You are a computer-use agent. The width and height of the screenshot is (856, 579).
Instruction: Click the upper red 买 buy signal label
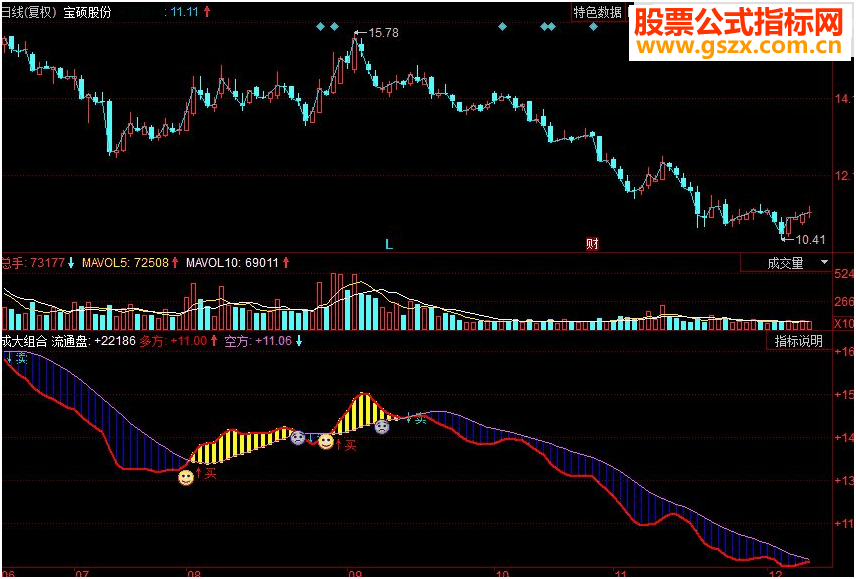click(x=350, y=445)
